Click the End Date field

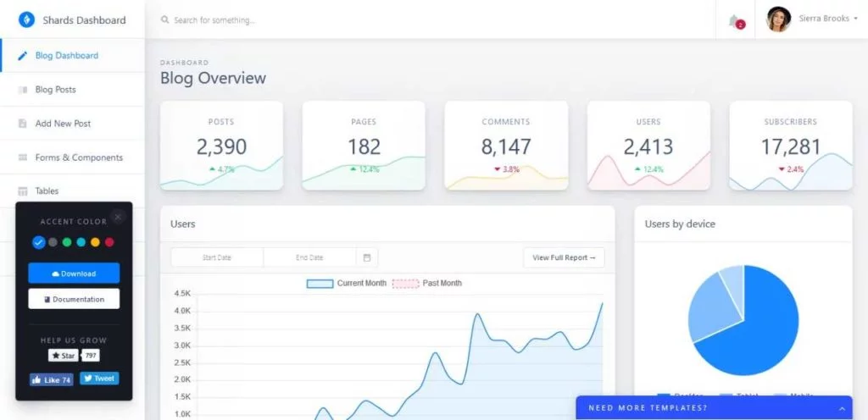[309, 257]
